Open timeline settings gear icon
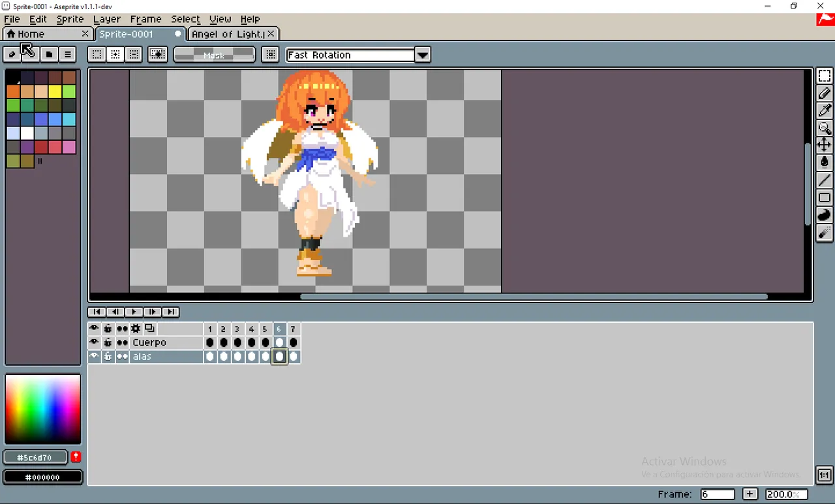835x504 pixels. pyautogui.click(x=136, y=329)
